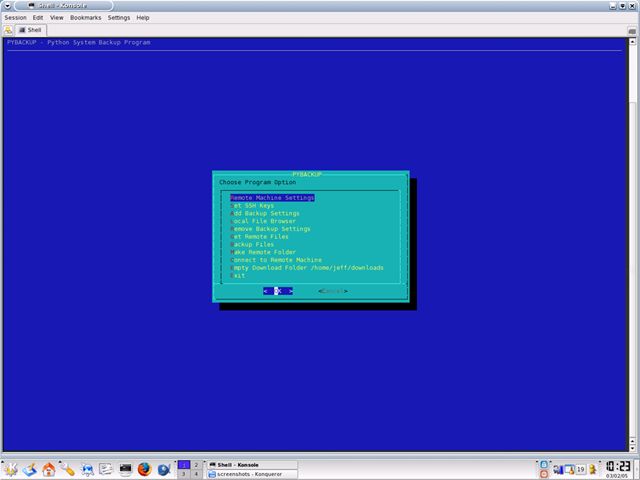Select Set SSH Keys option
The image size is (640, 480).
coord(252,206)
